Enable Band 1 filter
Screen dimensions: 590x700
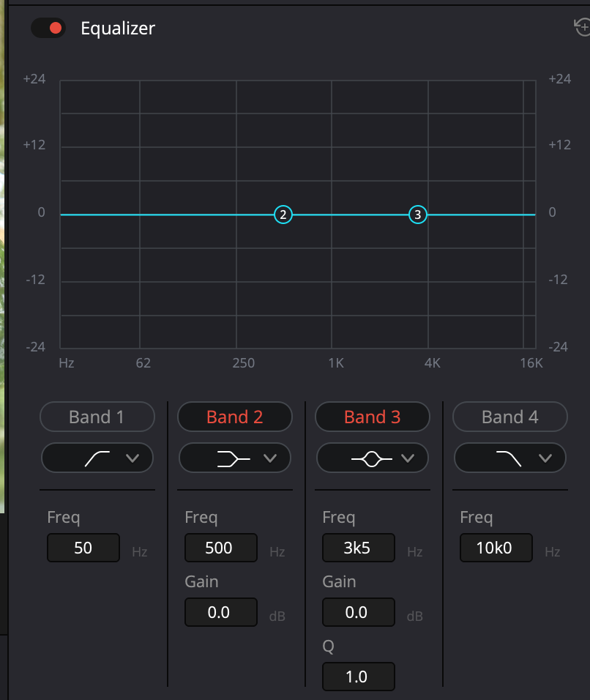[x=97, y=417]
